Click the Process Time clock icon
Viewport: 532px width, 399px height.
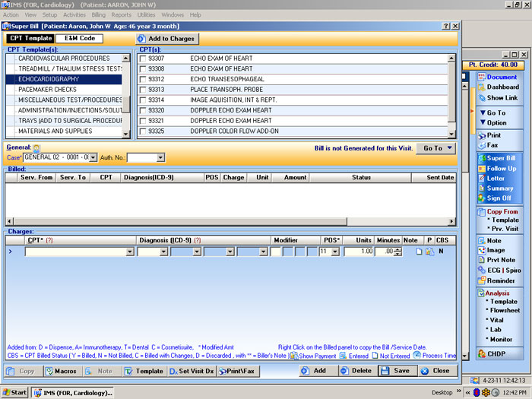[x=416, y=355]
